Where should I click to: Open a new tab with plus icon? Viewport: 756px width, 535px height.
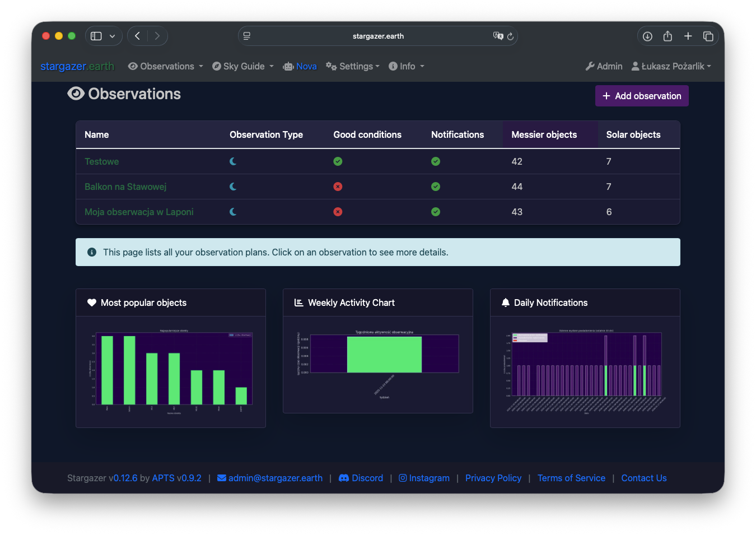click(688, 36)
